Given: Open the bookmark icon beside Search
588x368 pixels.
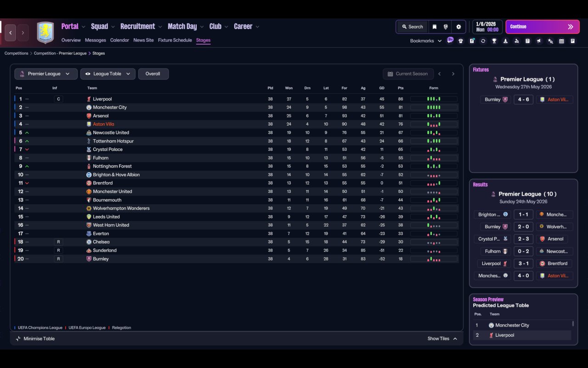Looking at the screenshot, I should point(434,27).
